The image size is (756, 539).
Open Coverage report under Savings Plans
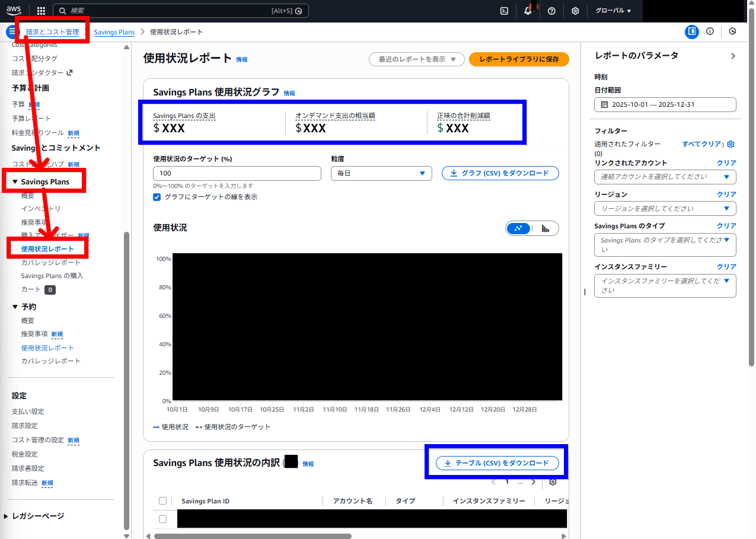tap(50, 263)
